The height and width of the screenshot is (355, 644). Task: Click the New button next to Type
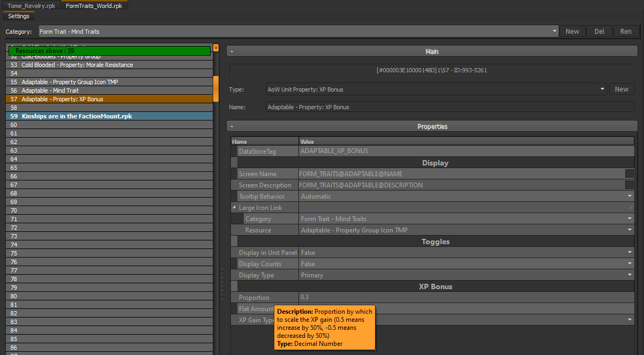(x=621, y=89)
